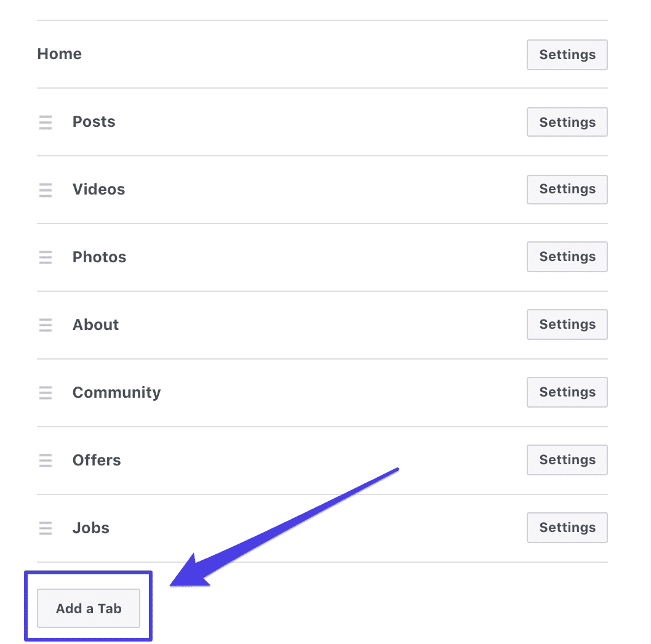Grab the drag handle next to Posts
The width and height of the screenshot is (651, 644).
pyautogui.click(x=46, y=122)
